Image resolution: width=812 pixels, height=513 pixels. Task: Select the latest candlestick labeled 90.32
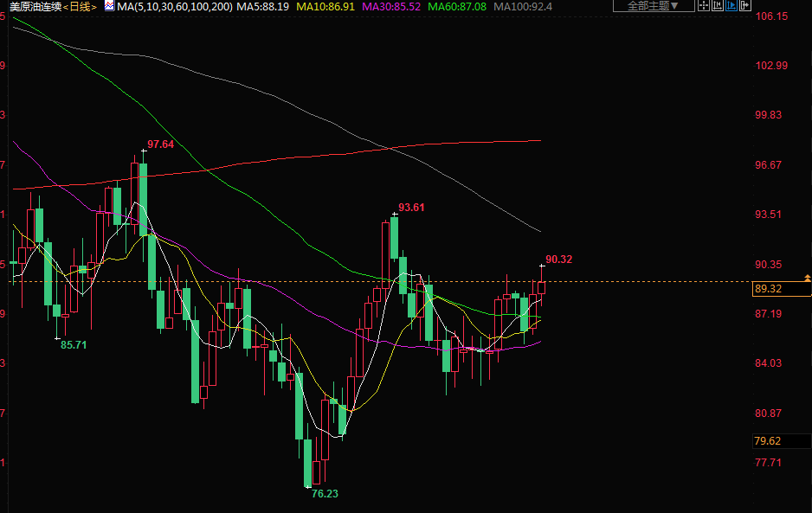click(x=542, y=288)
